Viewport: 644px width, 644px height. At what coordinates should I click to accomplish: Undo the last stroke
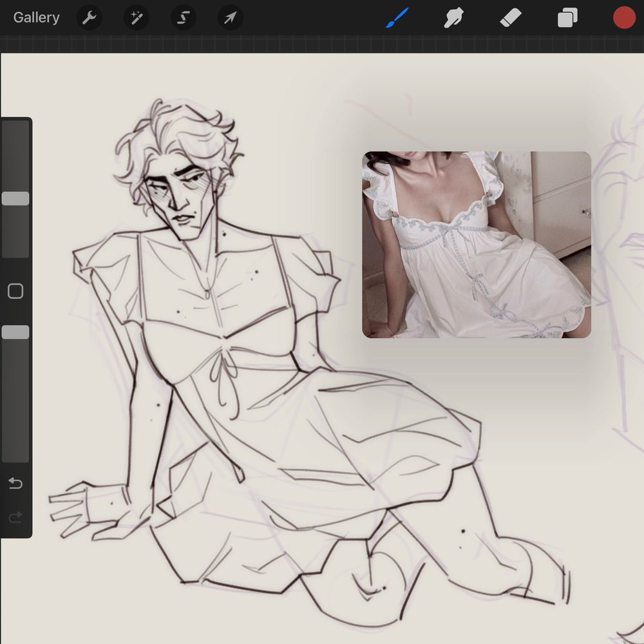coord(15,484)
